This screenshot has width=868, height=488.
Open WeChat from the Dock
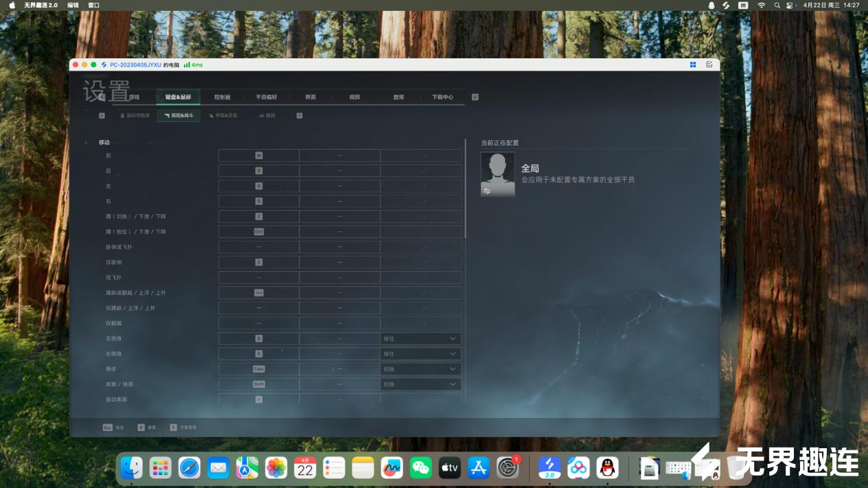pos(421,468)
